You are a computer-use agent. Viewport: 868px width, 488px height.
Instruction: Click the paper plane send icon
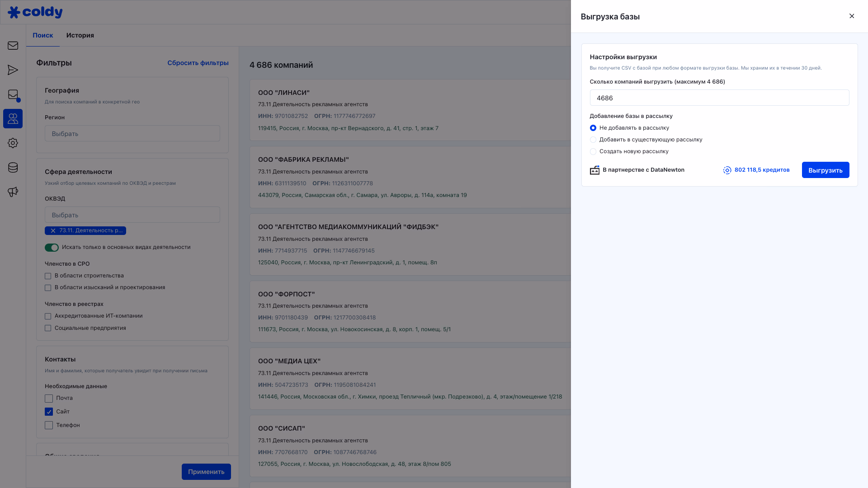pyautogui.click(x=13, y=70)
